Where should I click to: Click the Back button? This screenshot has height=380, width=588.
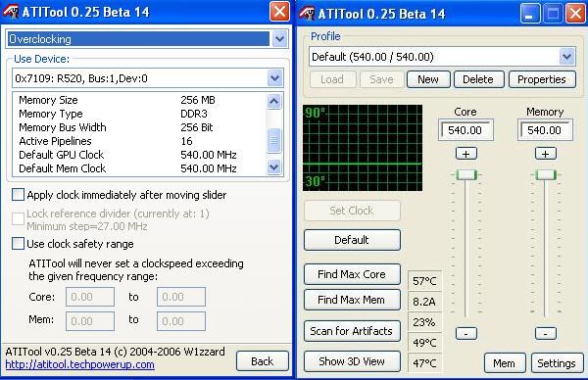(x=263, y=361)
